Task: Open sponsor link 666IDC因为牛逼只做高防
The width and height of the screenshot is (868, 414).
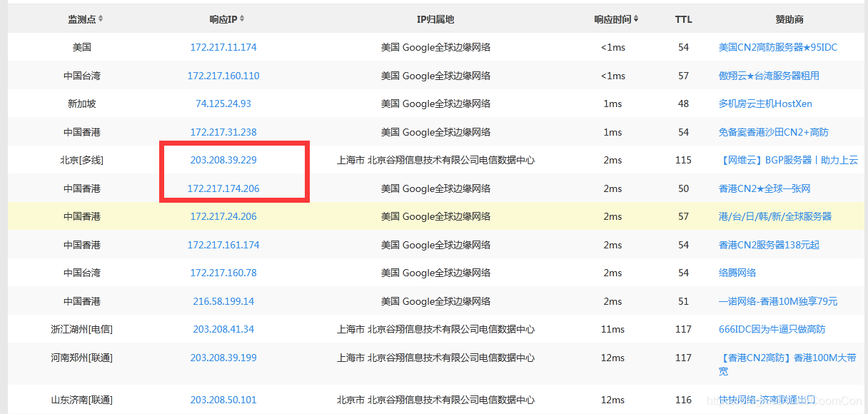Action: click(772, 329)
